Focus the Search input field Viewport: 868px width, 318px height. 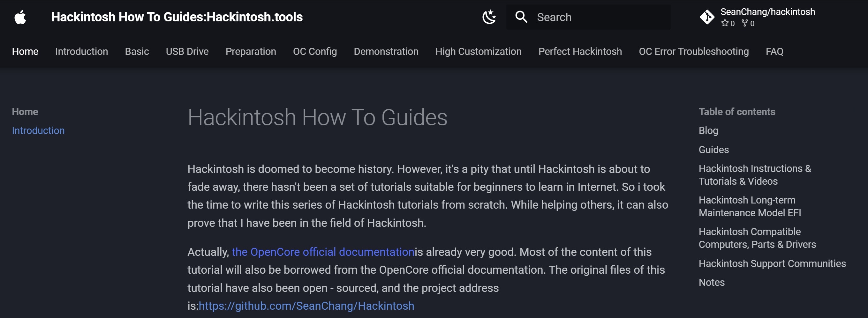coord(588,17)
